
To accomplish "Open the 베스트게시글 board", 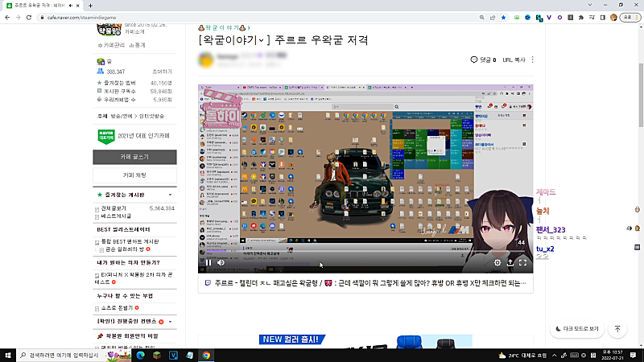I will pyautogui.click(x=116, y=216).
